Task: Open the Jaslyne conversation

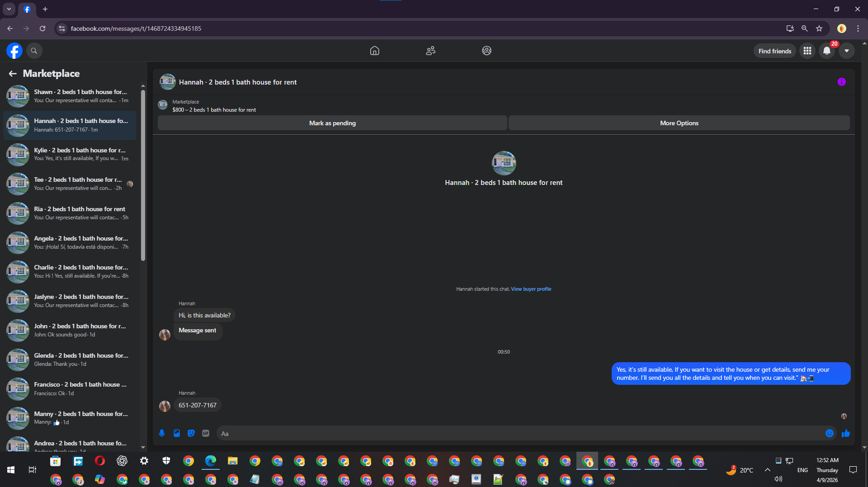Action: (x=70, y=301)
